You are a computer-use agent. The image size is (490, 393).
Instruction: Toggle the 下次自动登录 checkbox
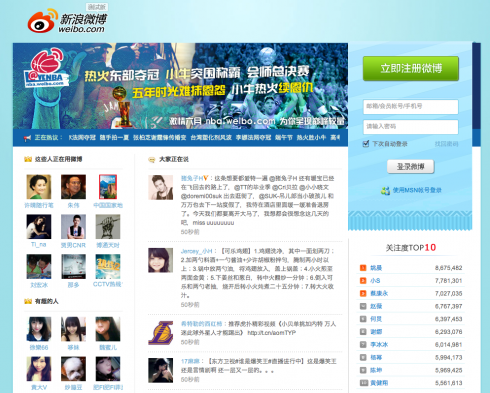coord(366,144)
